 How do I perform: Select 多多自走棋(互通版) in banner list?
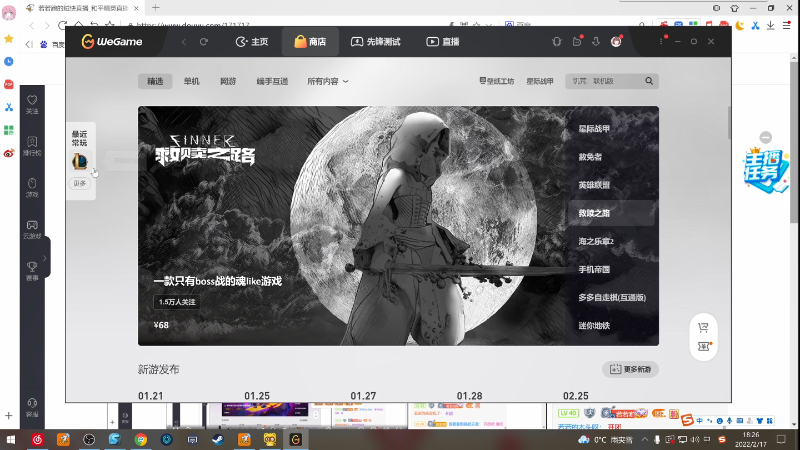[612, 297]
